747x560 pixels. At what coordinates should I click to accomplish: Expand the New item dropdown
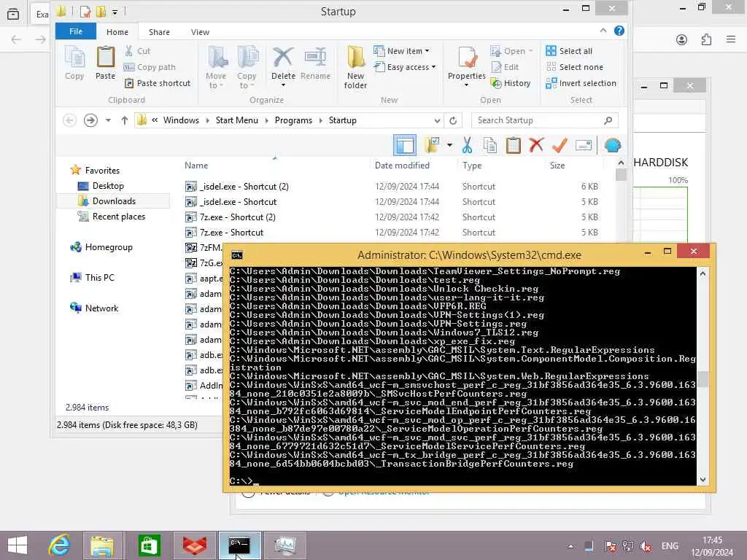tap(402, 51)
